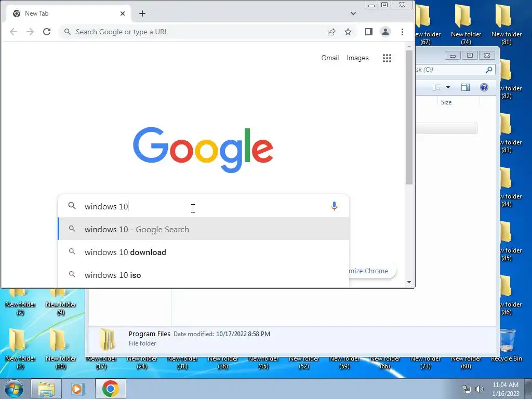The width and height of the screenshot is (532, 399).
Task: Select desktop icon New folder (2)
Action: (20, 302)
